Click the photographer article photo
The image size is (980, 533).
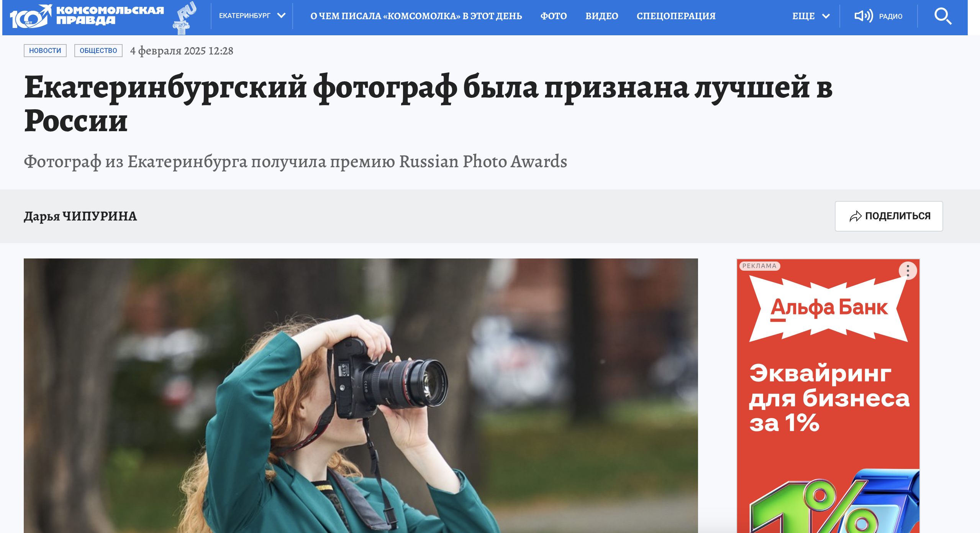(x=361, y=395)
